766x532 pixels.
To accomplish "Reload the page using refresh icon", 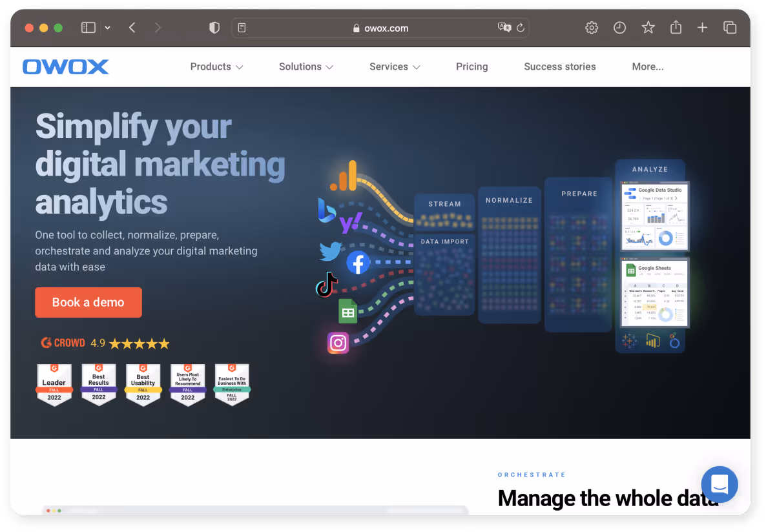I will (520, 28).
